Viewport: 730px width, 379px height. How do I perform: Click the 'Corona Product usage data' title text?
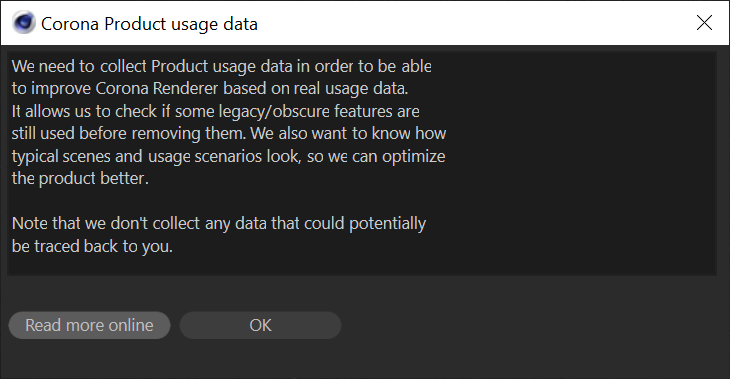click(149, 24)
